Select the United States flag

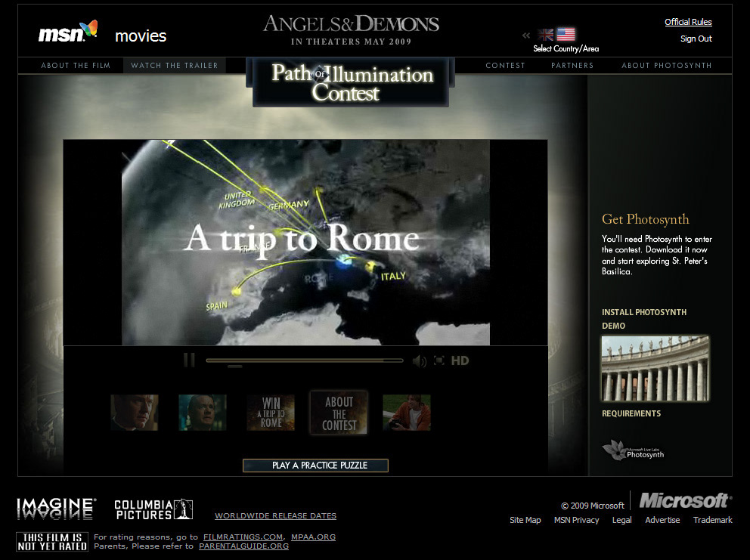pos(566,34)
